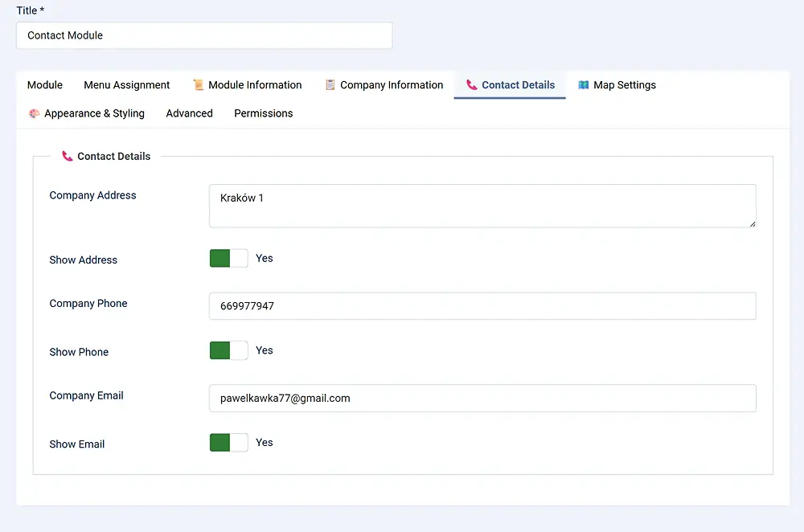Screen dimensions: 804x532
Task: Focus the Company Email input field
Action: [482, 398]
